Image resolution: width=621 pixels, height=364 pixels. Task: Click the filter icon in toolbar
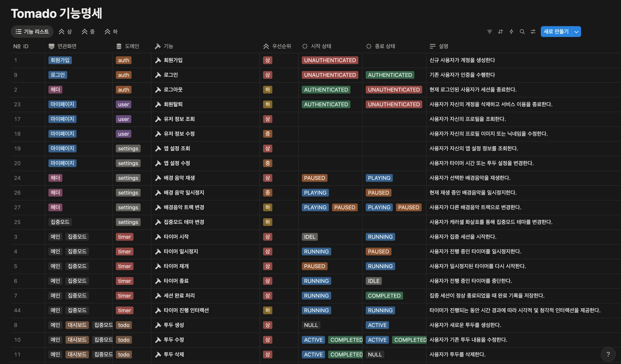tap(489, 32)
